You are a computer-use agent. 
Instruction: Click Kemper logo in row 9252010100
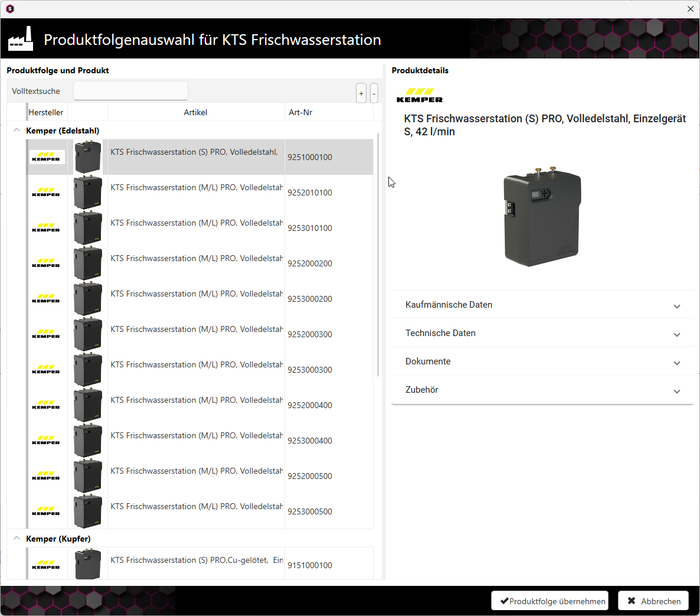tap(46, 193)
